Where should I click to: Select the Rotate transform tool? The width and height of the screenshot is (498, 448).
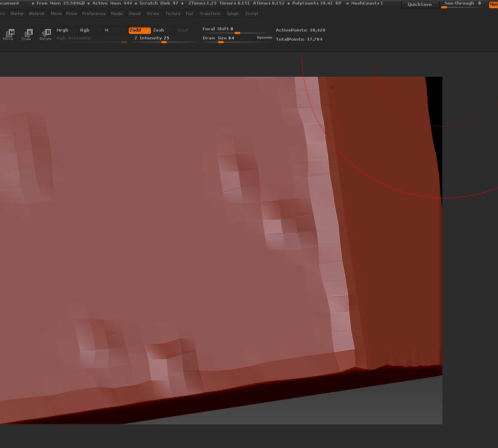pos(46,34)
